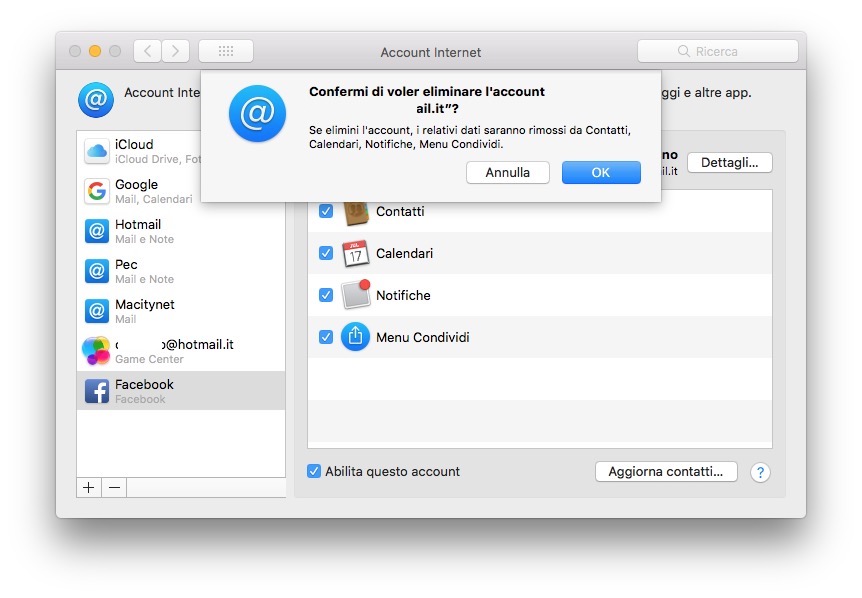Viewport: 862px width, 598px height.
Task: Click the Contatti address book icon
Action: 356,212
